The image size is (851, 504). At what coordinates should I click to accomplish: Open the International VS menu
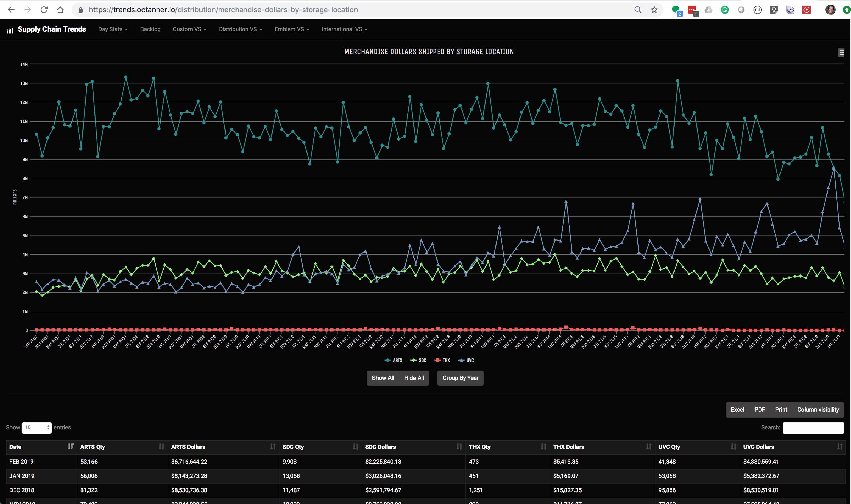(x=344, y=29)
